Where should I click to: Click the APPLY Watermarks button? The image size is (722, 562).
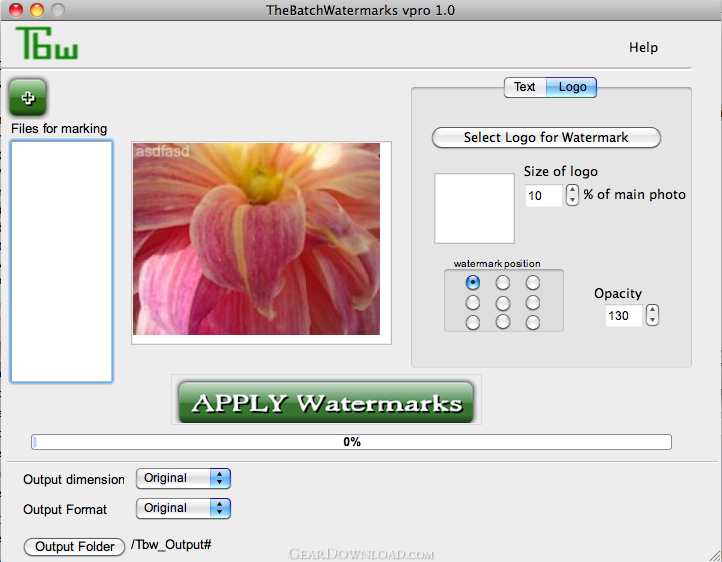tap(326, 402)
